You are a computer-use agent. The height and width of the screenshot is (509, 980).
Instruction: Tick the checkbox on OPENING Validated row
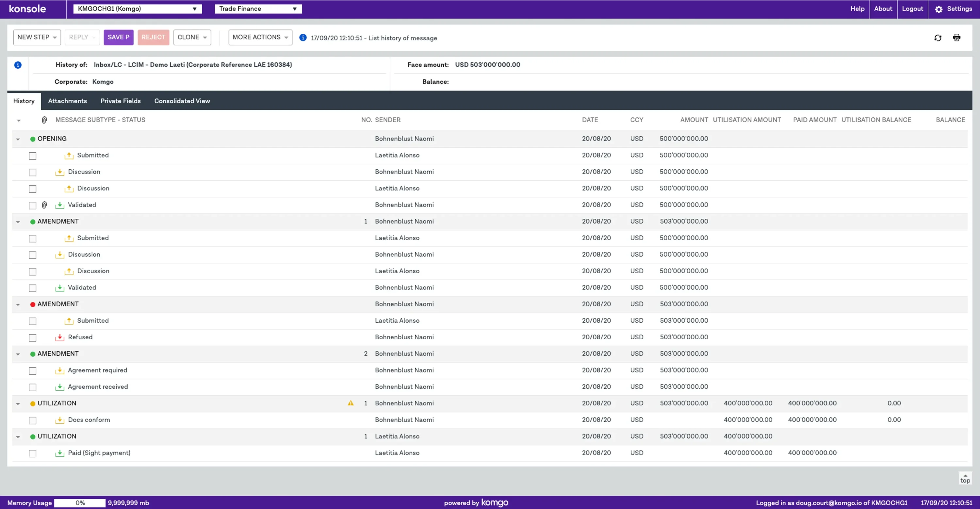coord(33,205)
